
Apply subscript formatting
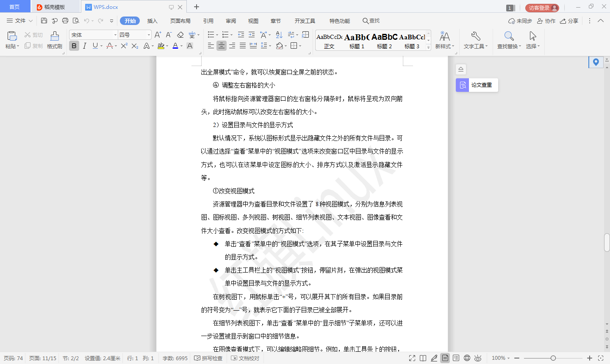pos(135,46)
